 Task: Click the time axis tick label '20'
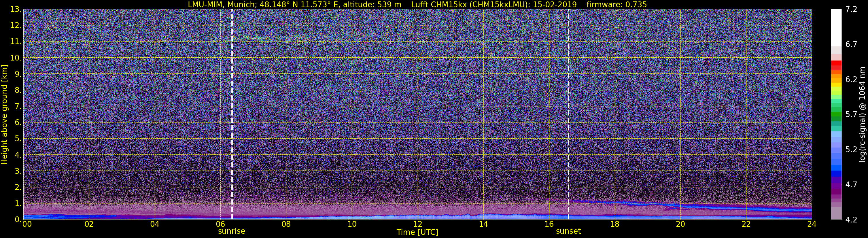pyautogui.click(x=680, y=224)
